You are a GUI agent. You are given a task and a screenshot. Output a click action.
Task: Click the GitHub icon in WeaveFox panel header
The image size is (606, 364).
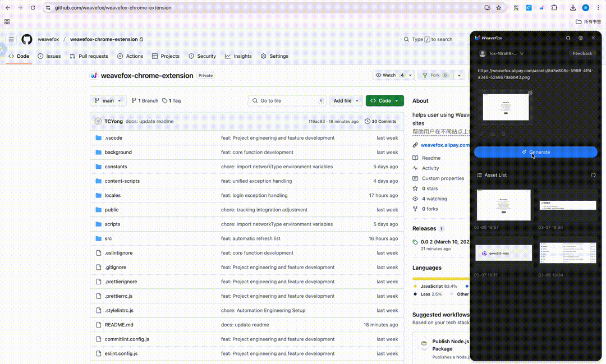(568, 38)
